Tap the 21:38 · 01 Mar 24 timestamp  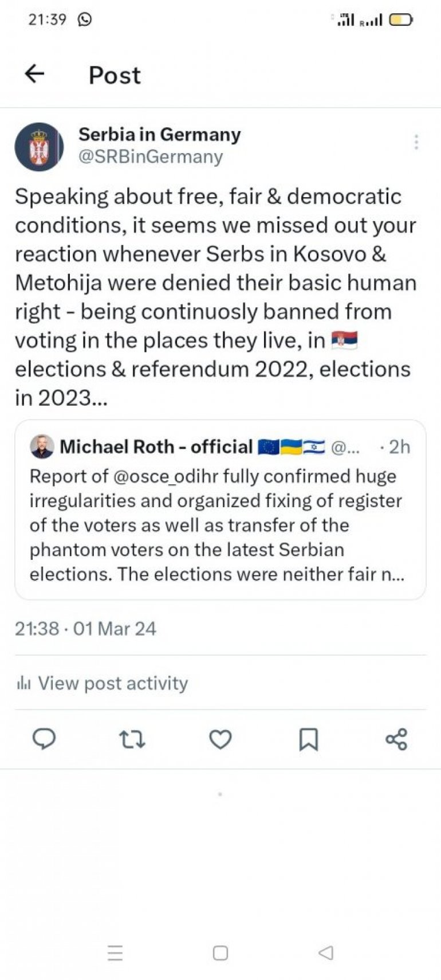tap(85, 629)
